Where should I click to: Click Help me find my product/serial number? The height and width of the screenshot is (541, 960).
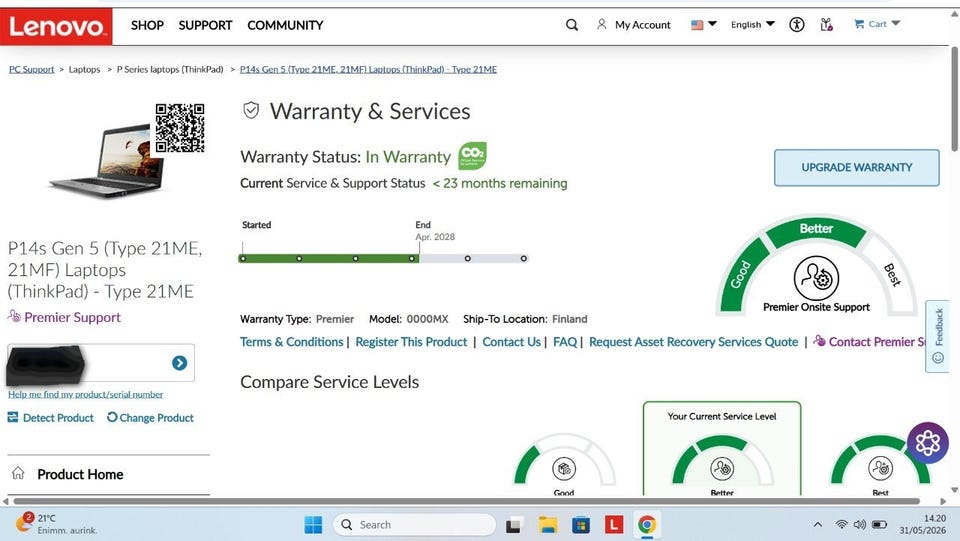coord(85,395)
